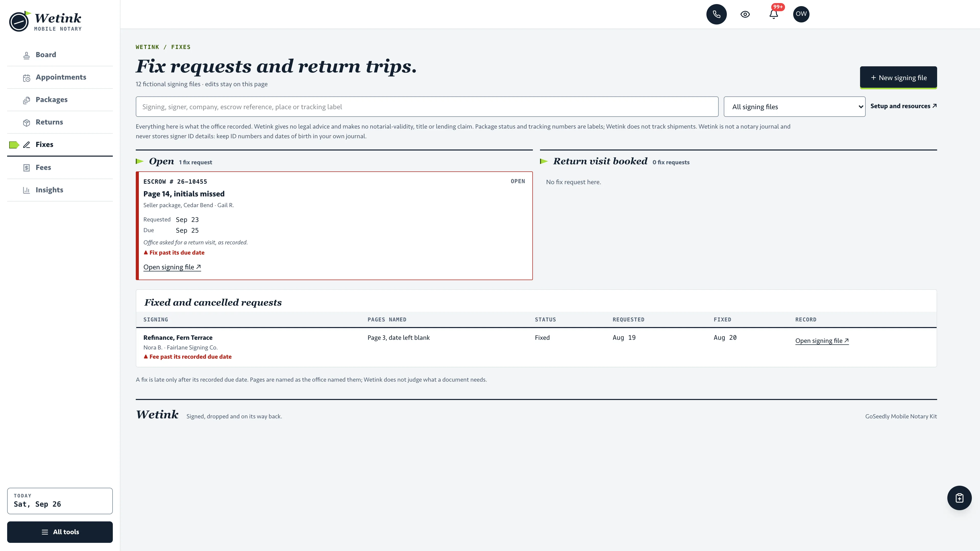Navigate to Packages in sidebar
This screenshot has height=551, width=980.
pos(60,100)
